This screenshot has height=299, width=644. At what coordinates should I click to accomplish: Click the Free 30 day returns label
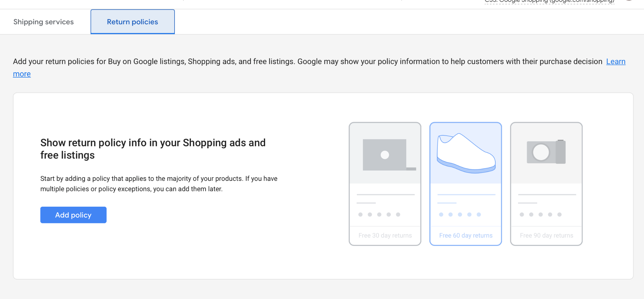pyautogui.click(x=385, y=236)
